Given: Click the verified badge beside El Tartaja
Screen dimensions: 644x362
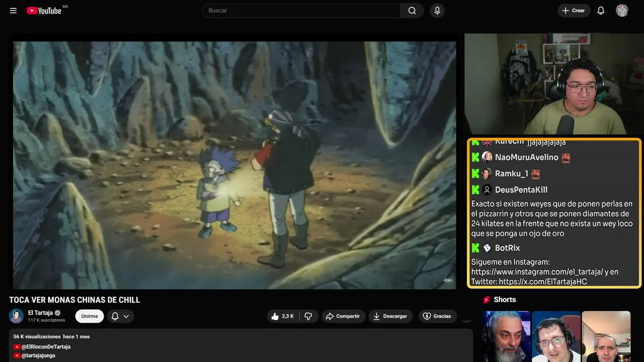Looking at the screenshot, I should click(57, 313).
